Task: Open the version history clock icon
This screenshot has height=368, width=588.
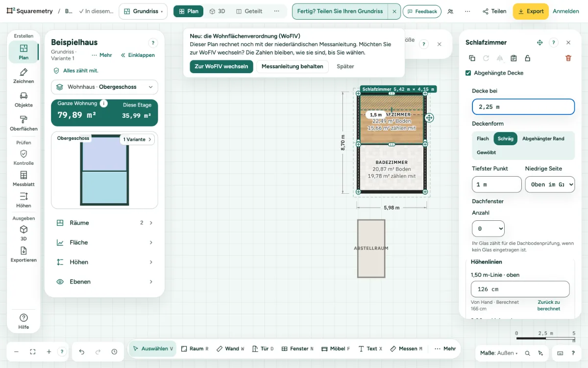Action: pos(114,352)
